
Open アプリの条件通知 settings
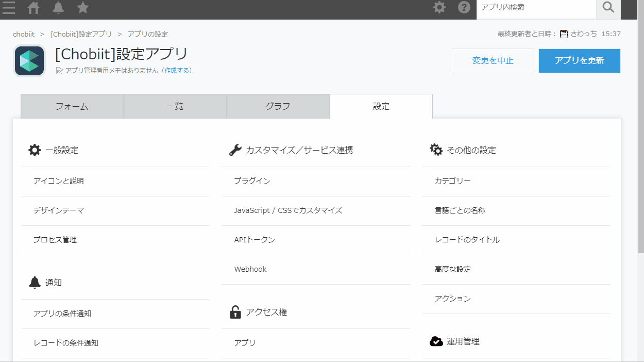pyautogui.click(x=115, y=314)
